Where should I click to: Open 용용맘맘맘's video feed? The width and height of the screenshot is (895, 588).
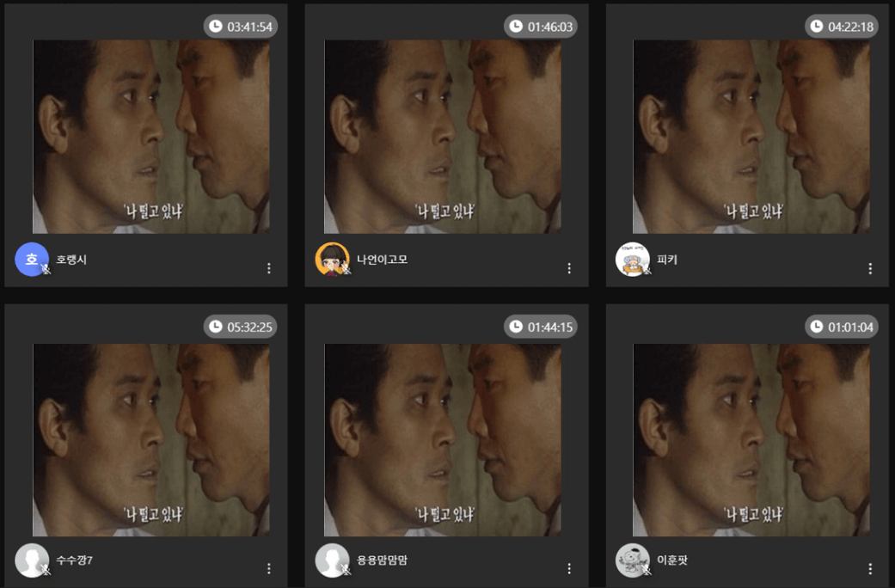coord(442,440)
